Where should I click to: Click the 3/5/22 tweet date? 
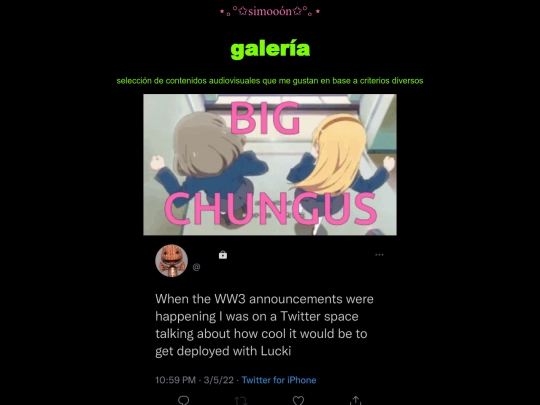tap(218, 380)
